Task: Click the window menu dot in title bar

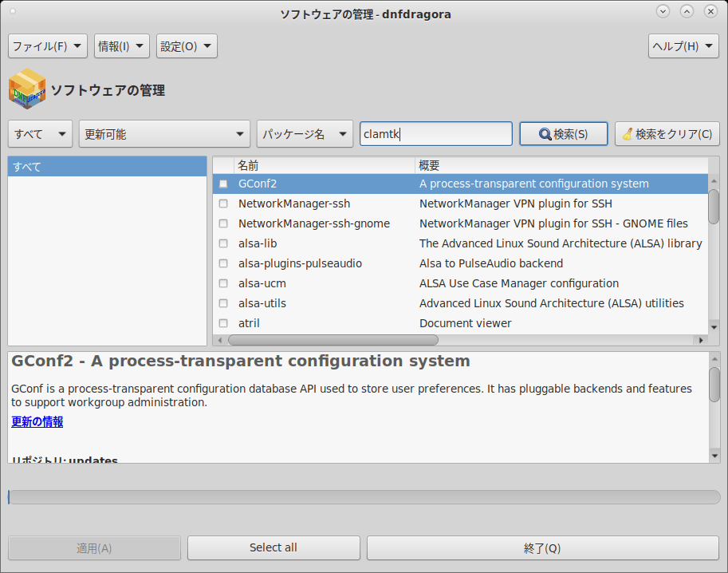Action: [x=13, y=11]
